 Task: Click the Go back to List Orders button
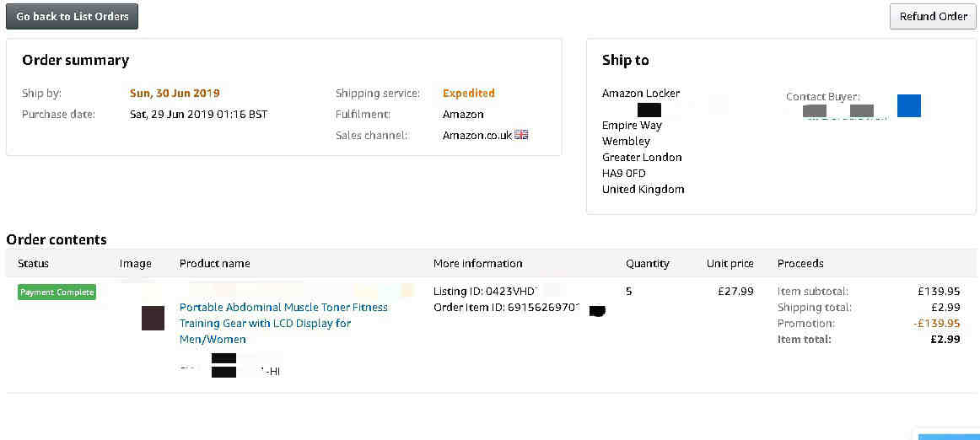[72, 16]
